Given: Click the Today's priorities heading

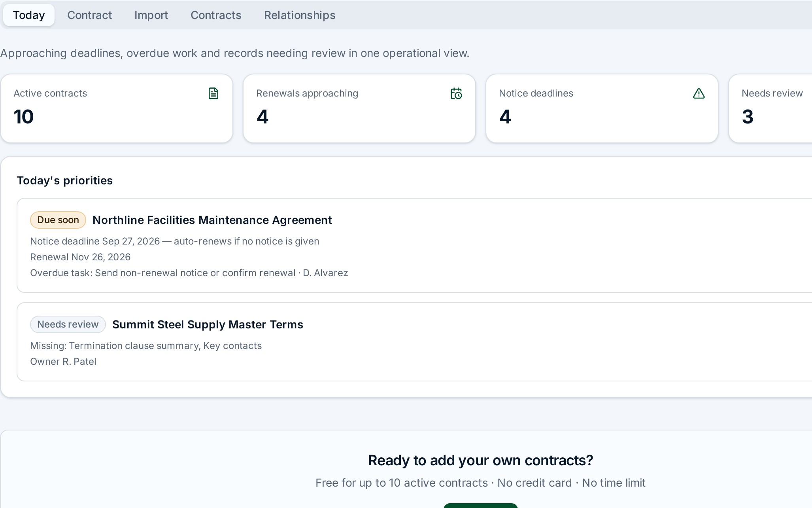Looking at the screenshot, I should pyautogui.click(x=65, y=180).
